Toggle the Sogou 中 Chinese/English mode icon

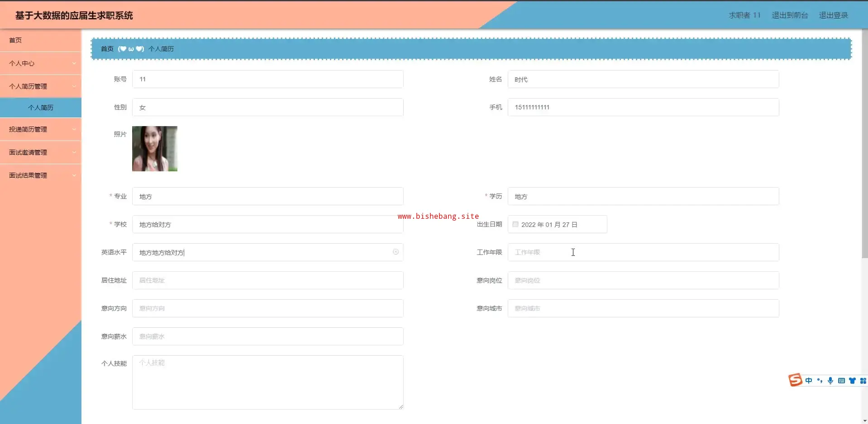[809, 381]
